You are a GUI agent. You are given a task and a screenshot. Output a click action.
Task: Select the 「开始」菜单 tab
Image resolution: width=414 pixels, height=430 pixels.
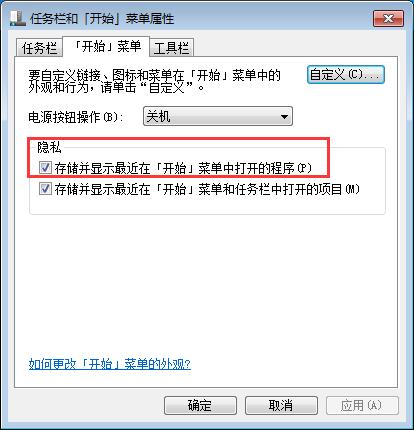point(107,46)
